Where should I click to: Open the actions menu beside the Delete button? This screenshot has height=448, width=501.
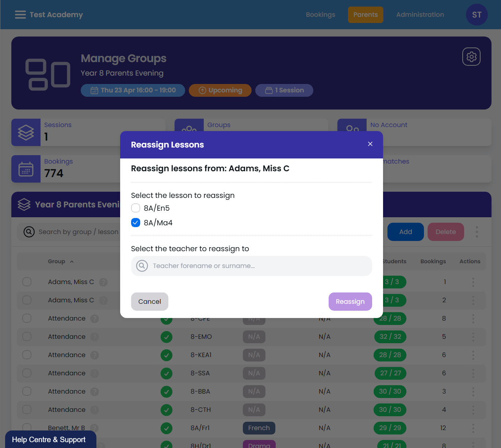click(477, 232)
